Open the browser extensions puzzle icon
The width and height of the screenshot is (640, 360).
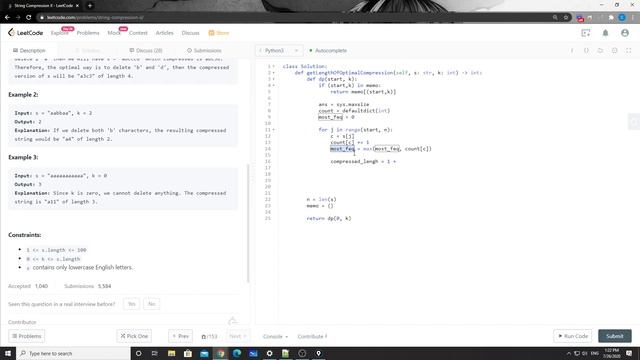[611, 18]
